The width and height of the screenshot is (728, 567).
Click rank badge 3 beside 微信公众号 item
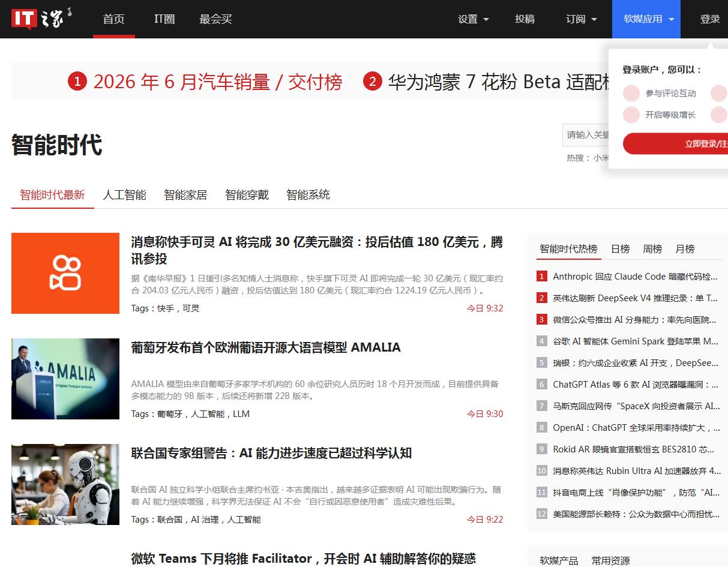(542, 320)
